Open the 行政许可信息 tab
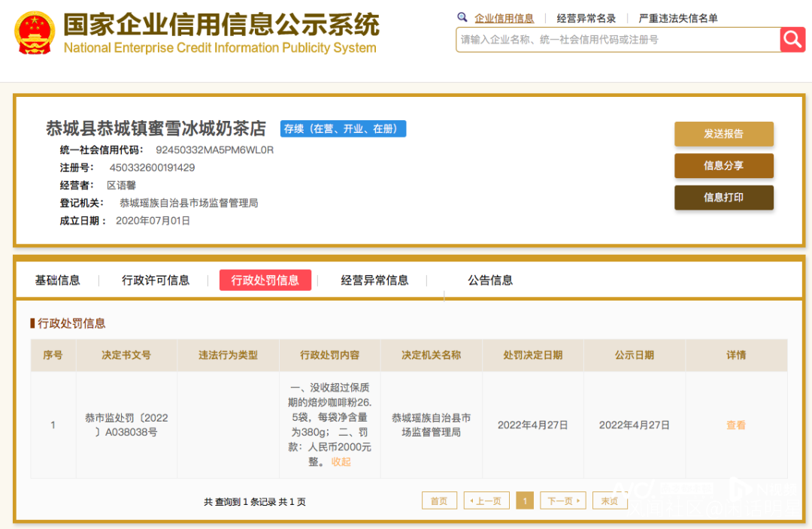Screen dimensions: 812x529 click(x=156, y=280)
